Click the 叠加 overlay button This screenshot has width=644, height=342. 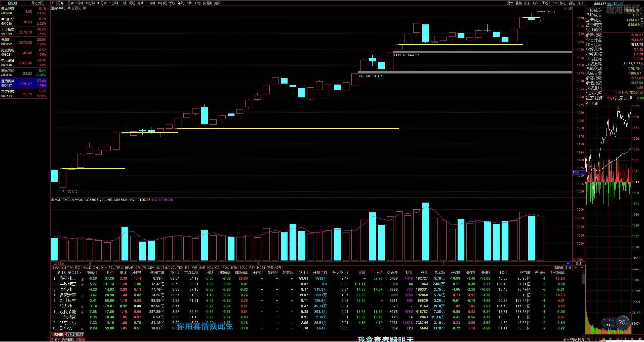click(x=518, y=3)
